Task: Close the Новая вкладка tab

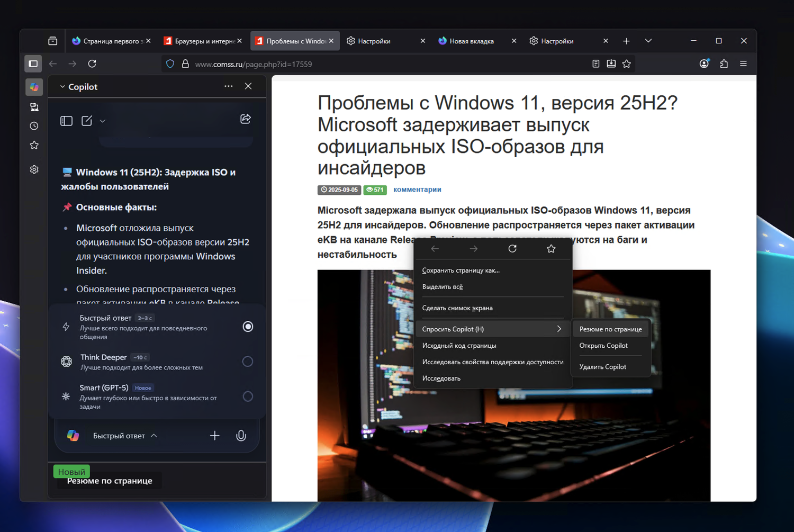Action: point(514,41)
